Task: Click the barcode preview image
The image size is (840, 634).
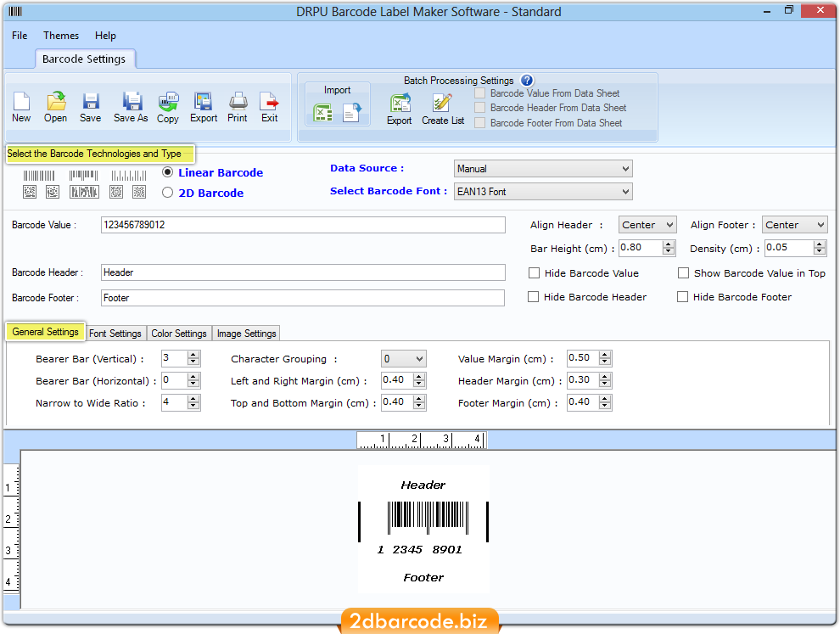Action: coord(423,530)
